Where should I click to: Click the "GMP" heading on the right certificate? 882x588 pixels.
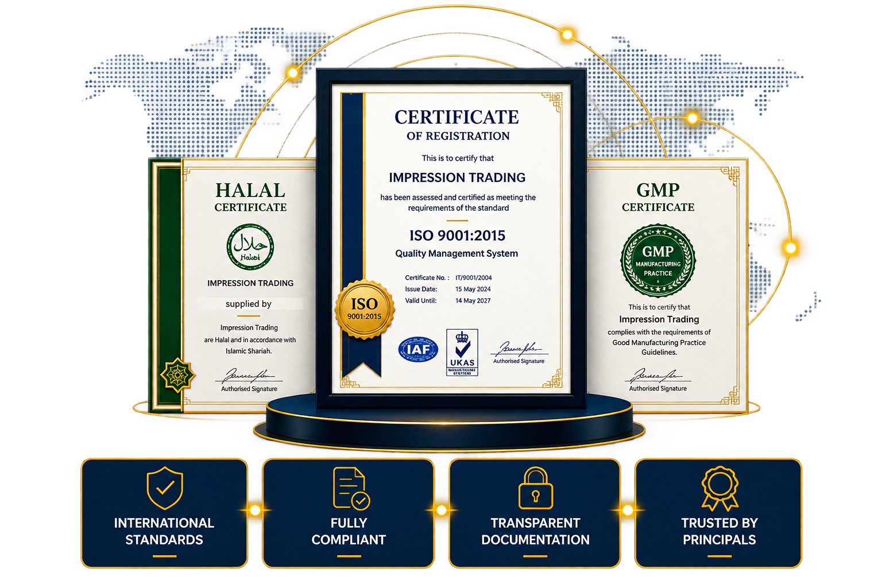tap(658, 190)
